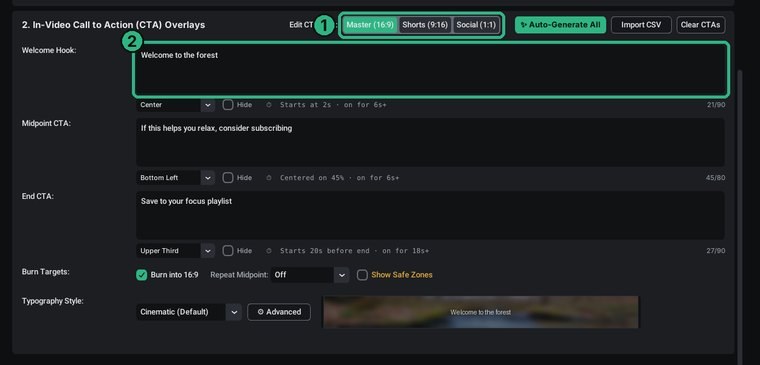Click the Welcome Hook label
This screenshot has height=365, width=760.
49,50
